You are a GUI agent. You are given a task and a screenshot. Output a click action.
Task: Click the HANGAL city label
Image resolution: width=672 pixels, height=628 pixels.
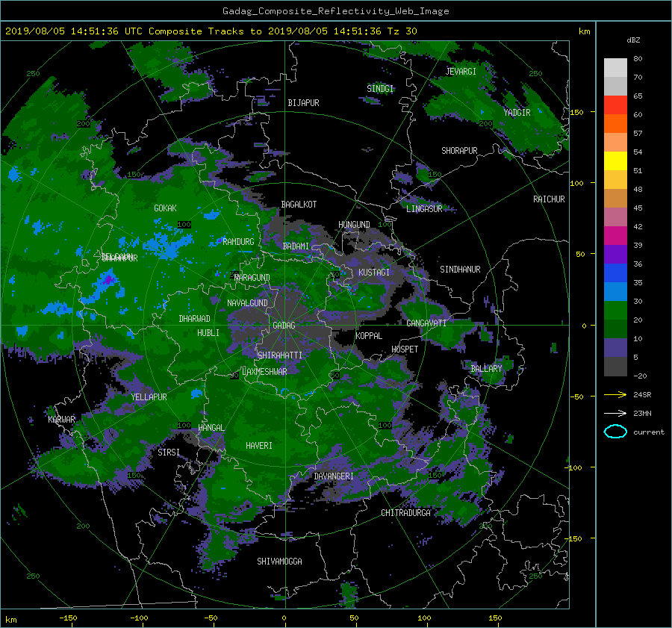211,428
